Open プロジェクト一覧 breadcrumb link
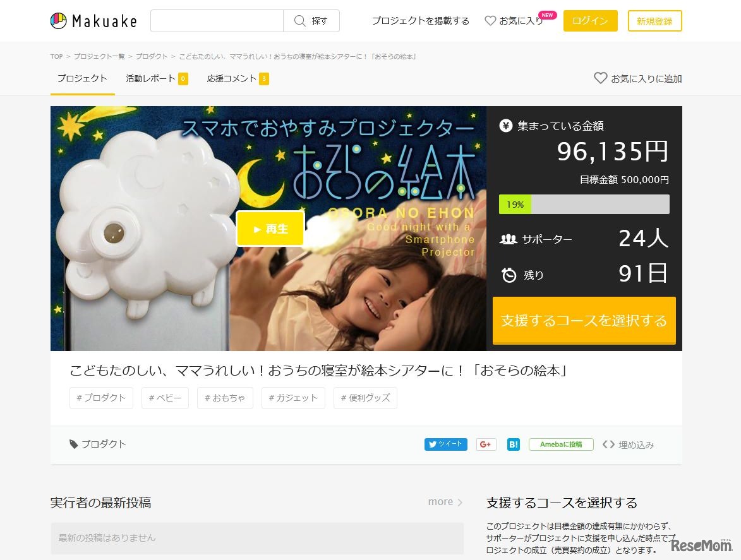Screen dimensions: 741x560 (x=99, y=56)
